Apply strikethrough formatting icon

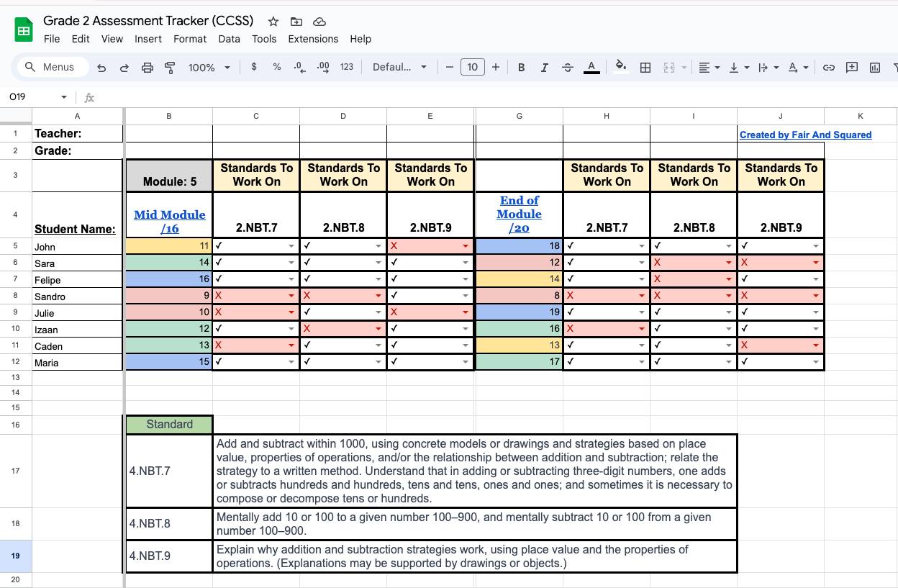pyautogui.click(x=567, y=68)
